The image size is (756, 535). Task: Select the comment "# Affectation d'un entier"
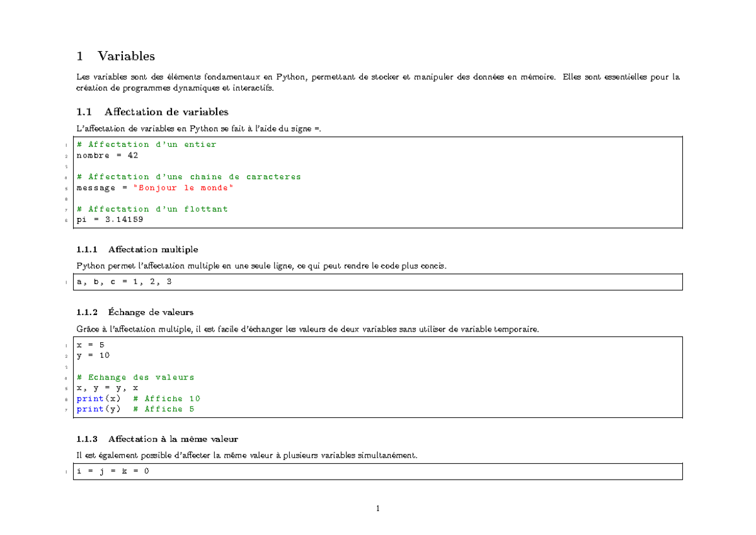pyautogui.click(x=146, y=144)
